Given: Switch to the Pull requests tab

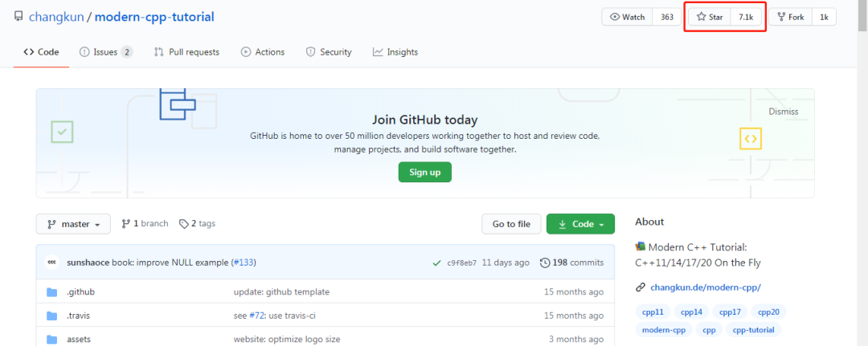Looking at the screenshot, I should click(x=186, y=52).
